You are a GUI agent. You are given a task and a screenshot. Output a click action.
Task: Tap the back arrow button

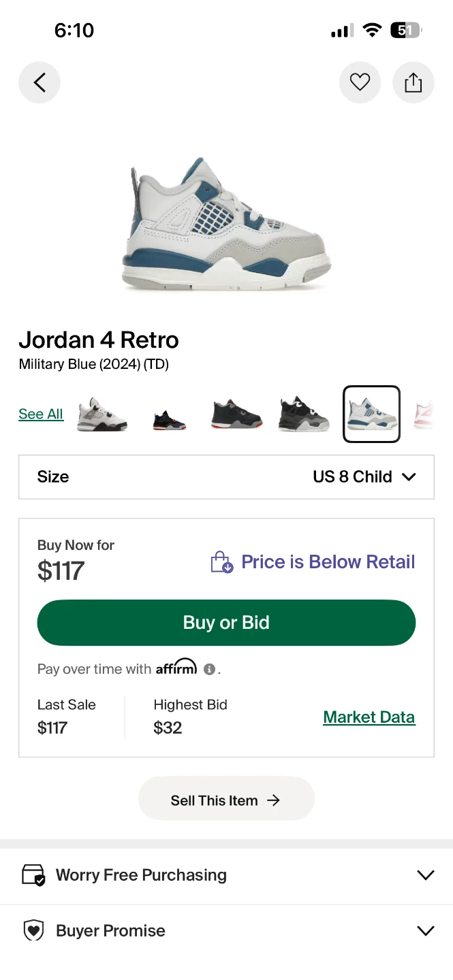(40, 83)
